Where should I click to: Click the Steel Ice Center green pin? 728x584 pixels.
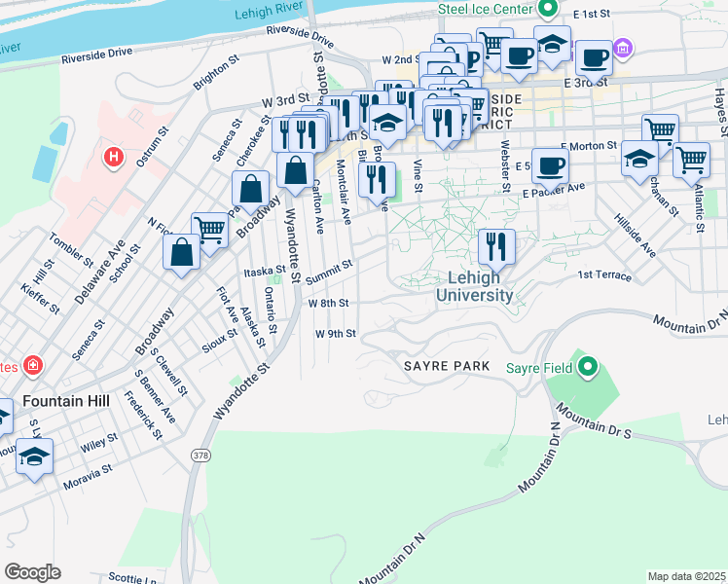(548, 9)
